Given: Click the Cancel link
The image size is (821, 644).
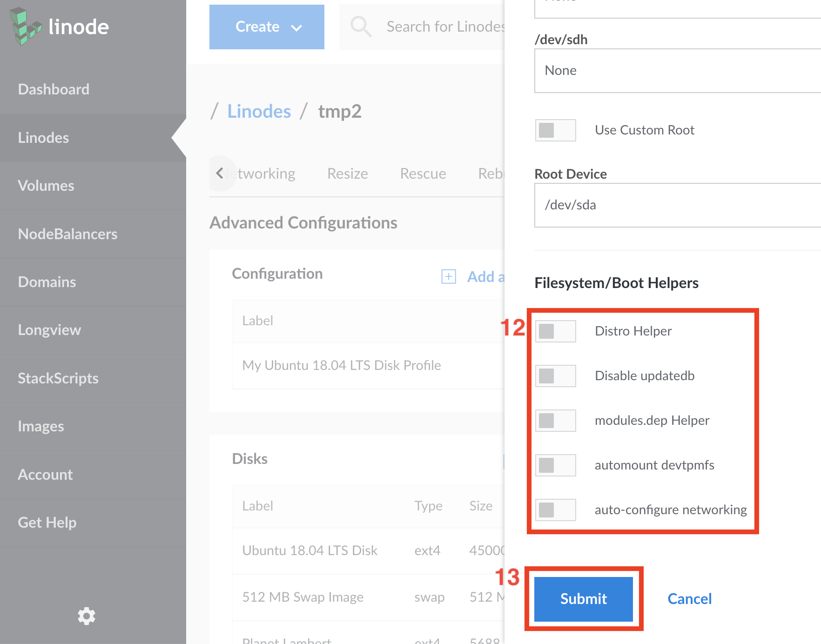Looking at the screenshot, I should point(690,599).
